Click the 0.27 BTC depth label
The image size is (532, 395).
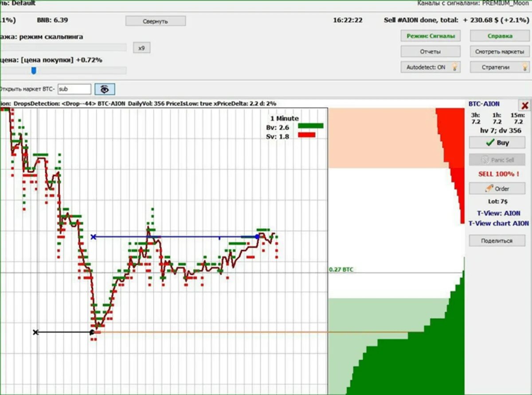point(341,269)
